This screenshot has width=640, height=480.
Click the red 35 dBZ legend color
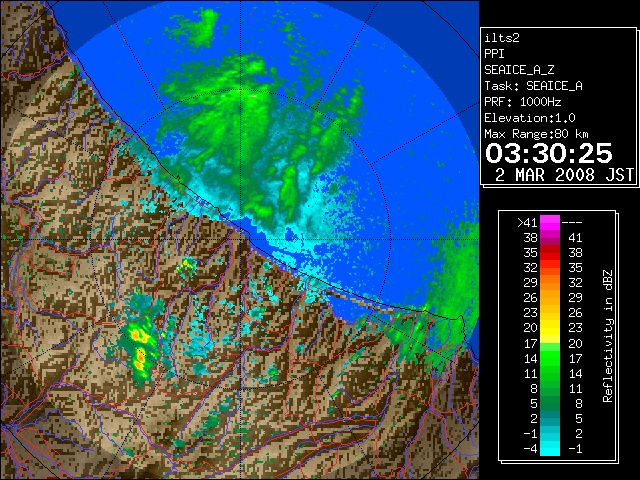550,253
